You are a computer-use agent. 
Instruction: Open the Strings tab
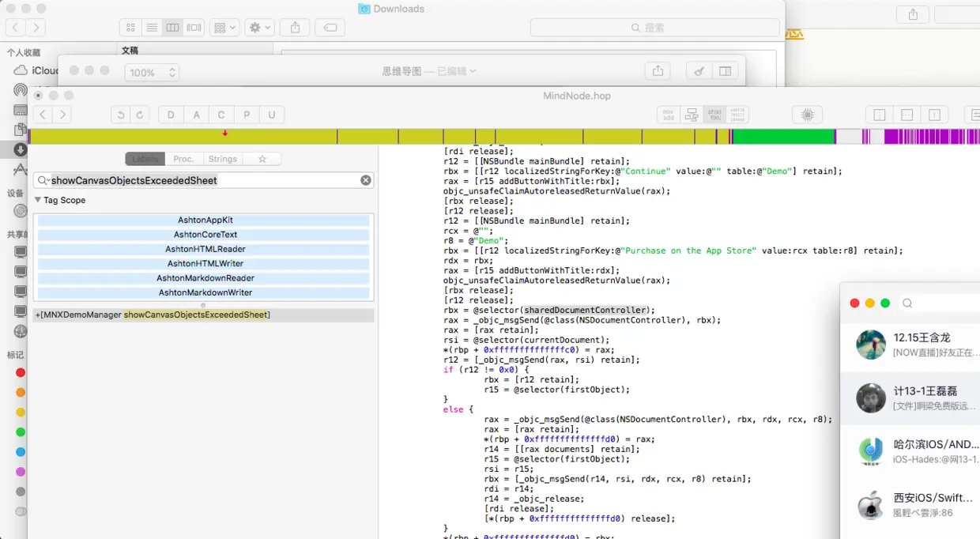coord(223,159)
